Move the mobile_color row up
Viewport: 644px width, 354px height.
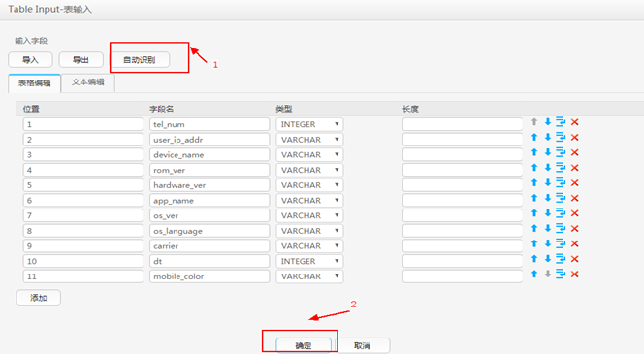pyautogui.click(x=534, y=274)
